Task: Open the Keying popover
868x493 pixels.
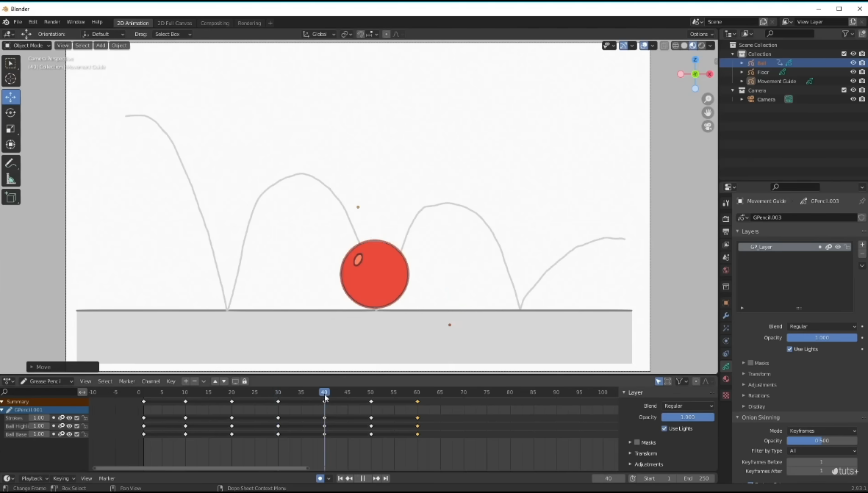Action: (64, 478)
